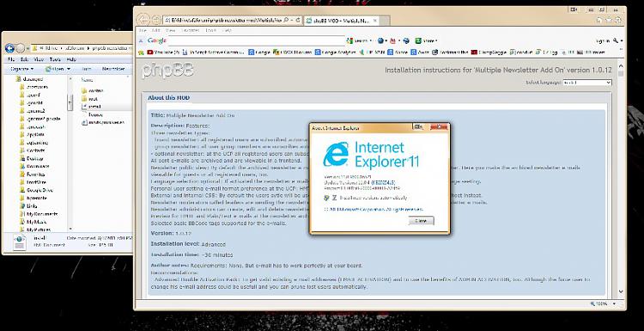Click the Internet Explorer logo in dialog

(336, 154)
